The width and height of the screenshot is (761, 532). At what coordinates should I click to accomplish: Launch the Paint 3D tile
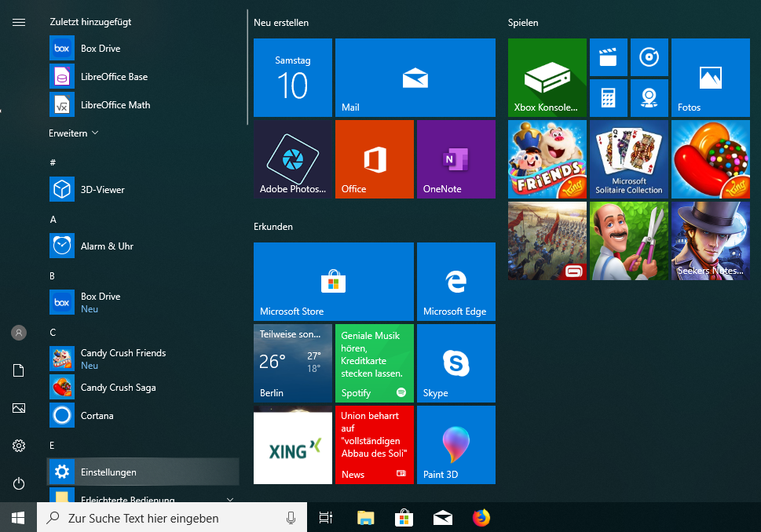[456, 445]
